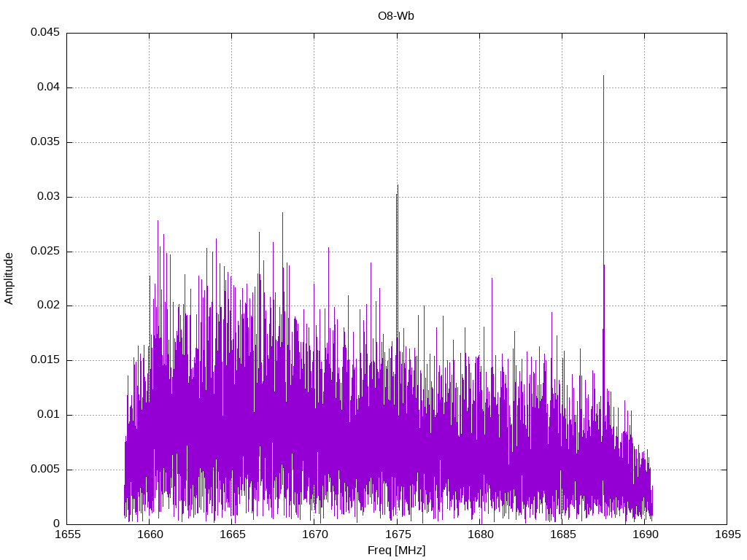
Task: Click the 0.045 amplitude tick label
Action: (x=45, y=33)
